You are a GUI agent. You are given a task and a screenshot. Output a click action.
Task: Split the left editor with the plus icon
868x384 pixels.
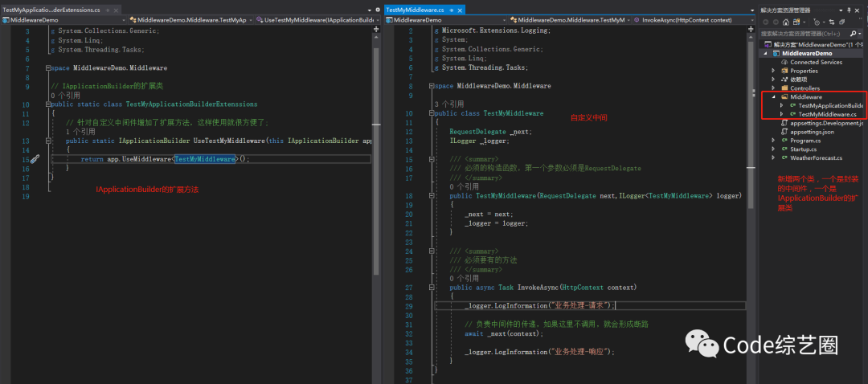pos(376,29)
